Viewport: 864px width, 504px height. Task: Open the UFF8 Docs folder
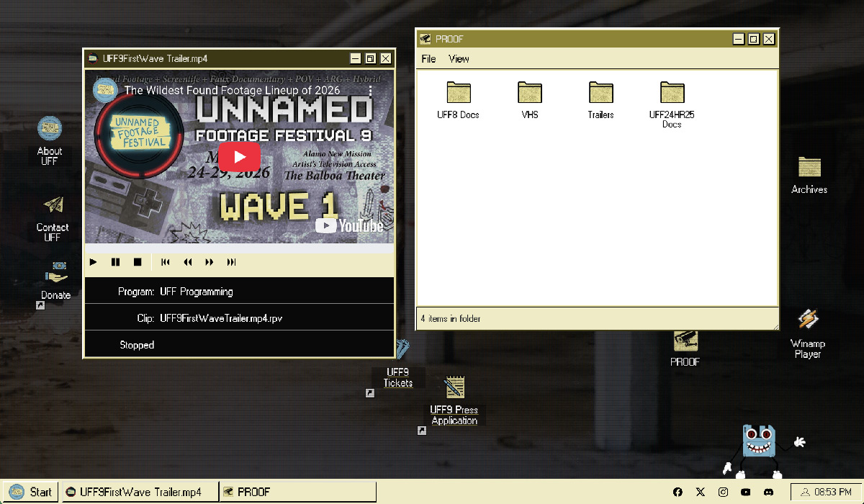[x=458, y=93]
